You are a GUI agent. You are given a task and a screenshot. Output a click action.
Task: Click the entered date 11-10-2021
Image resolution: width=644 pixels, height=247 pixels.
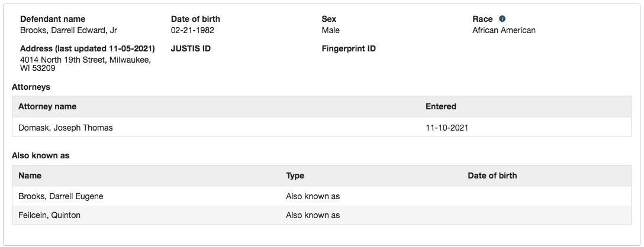[447, 128]
